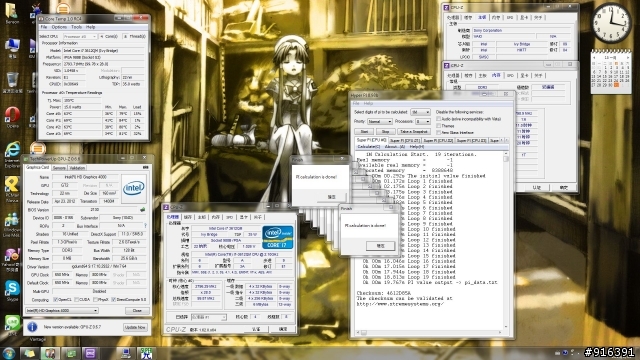Viewport: 640px width, 360px height.
Task: Open Core Temp Tools menu
Action: (76, 27)
